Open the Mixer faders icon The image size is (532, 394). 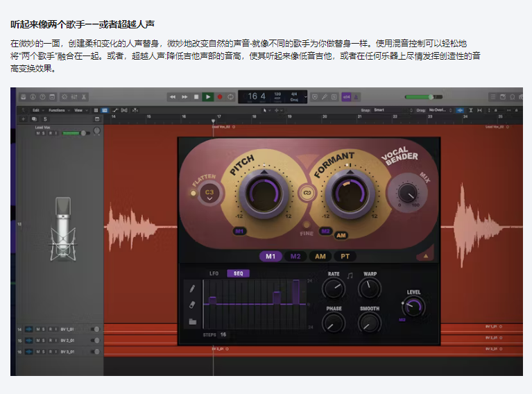(x=74, y=97)
